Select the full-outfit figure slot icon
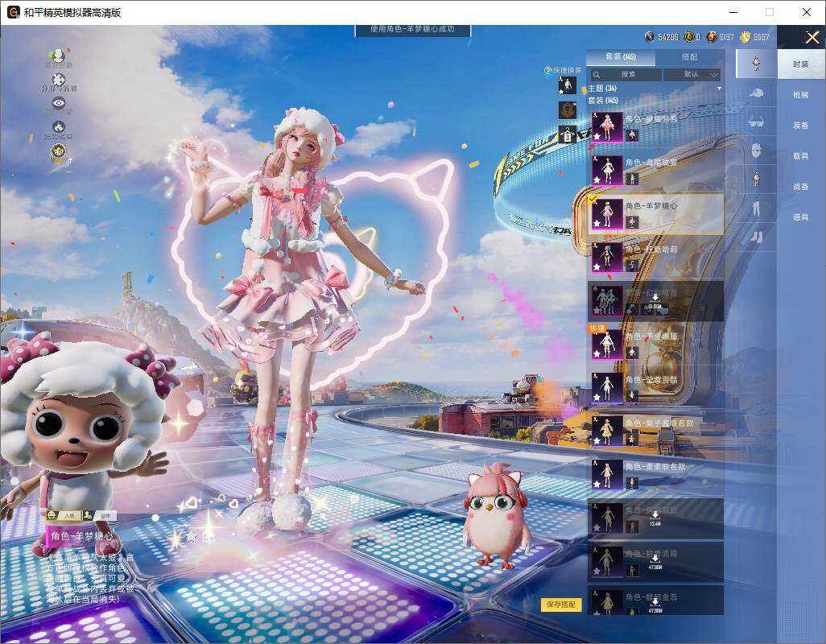Image resolution: width=826 pixels, height=644 pixels. click(756, 63)
